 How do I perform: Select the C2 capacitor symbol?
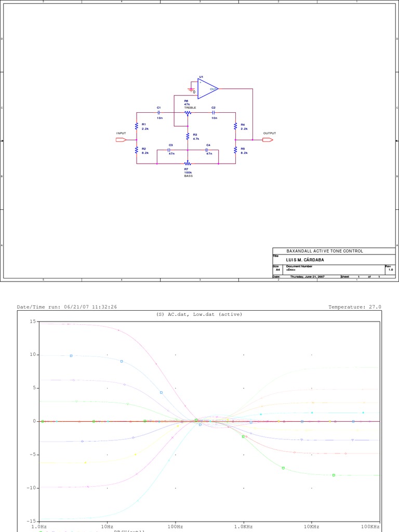pyautogui.click(x=214, y=112)
